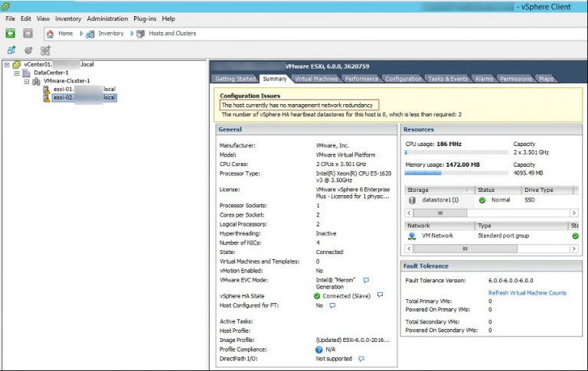Open the Administration menu
This screenshot has height=371, width=588.
(x=107, y=18)
